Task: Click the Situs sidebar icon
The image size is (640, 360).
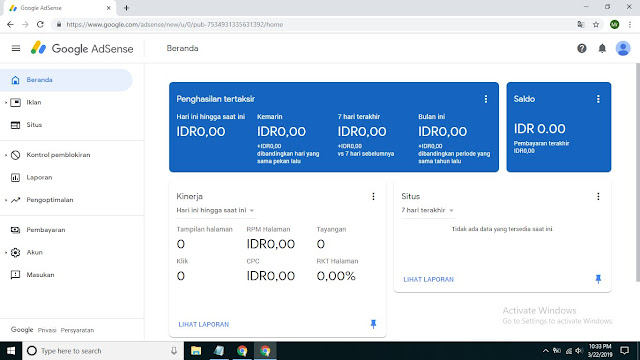Action: [x=16, y=125]
